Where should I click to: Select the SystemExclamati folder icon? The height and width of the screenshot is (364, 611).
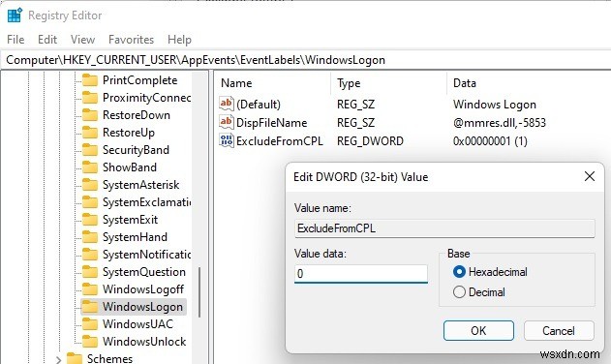[90, 202]
